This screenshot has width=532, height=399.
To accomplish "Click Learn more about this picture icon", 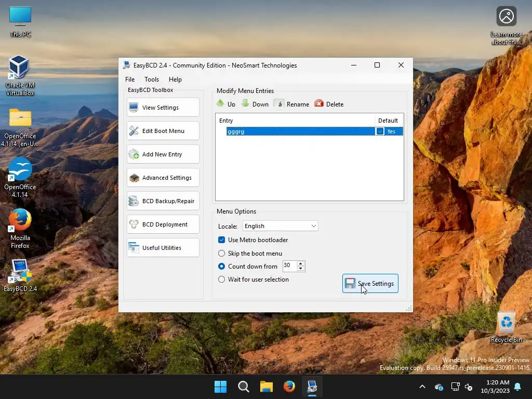I will (x=506, y=25).
